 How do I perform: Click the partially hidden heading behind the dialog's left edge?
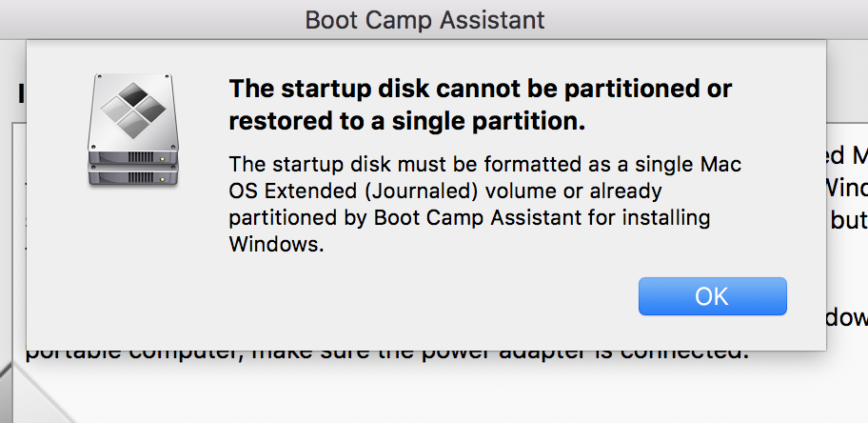(x=19, y=93)
